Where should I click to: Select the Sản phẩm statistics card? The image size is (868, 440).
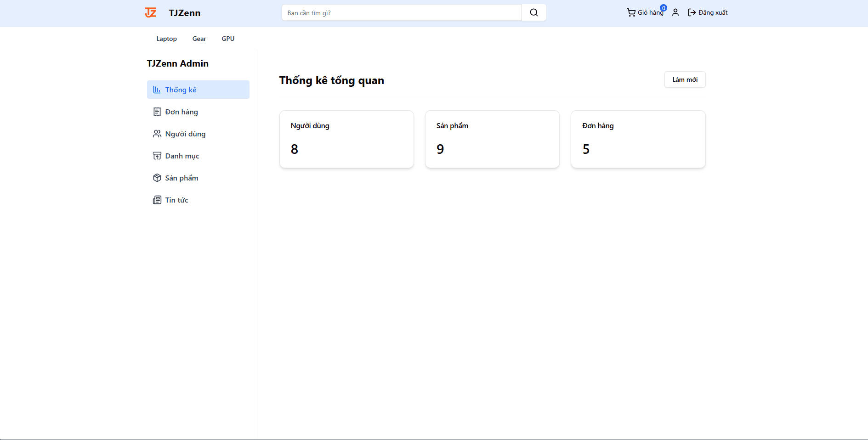click(x=492, y=139)
